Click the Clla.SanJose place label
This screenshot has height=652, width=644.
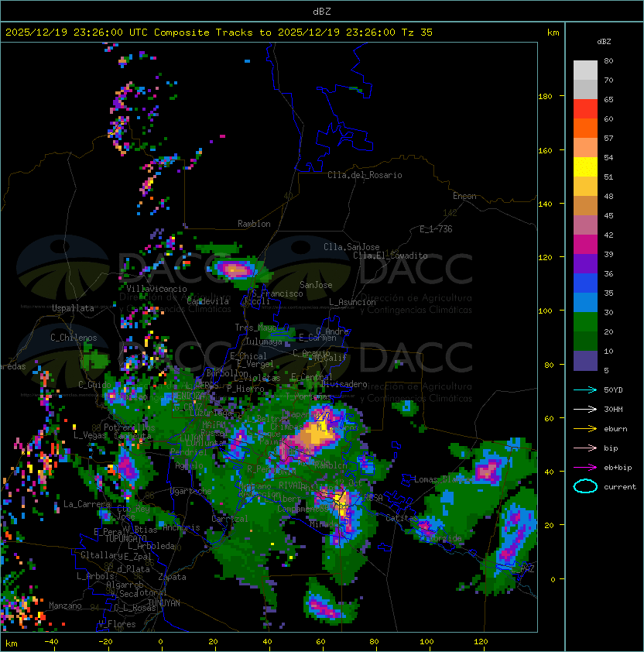coord(351,247)
